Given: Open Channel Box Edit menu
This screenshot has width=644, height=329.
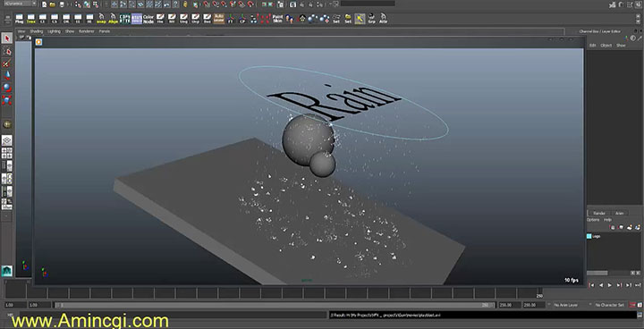Looking at the screenshot, I should (593, 46).
